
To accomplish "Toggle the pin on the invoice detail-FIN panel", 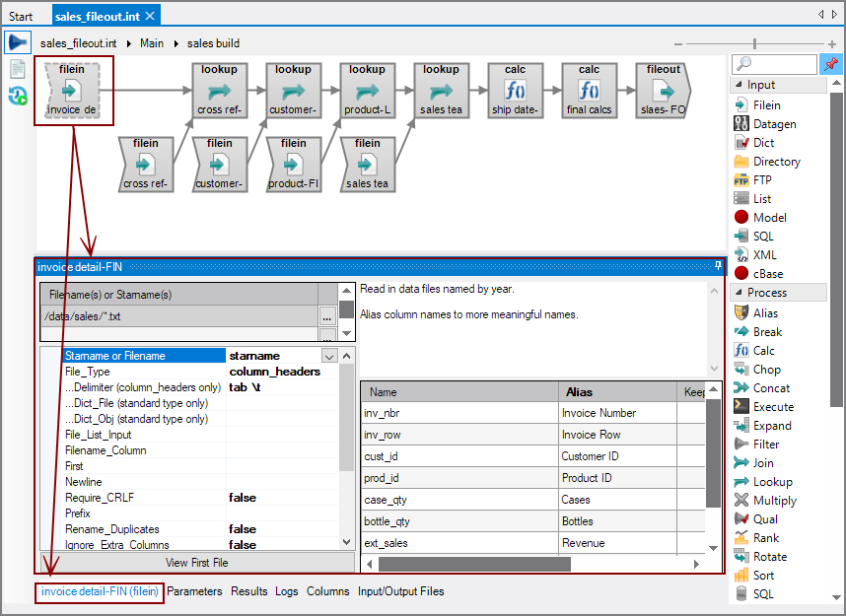I will point(718,265).
